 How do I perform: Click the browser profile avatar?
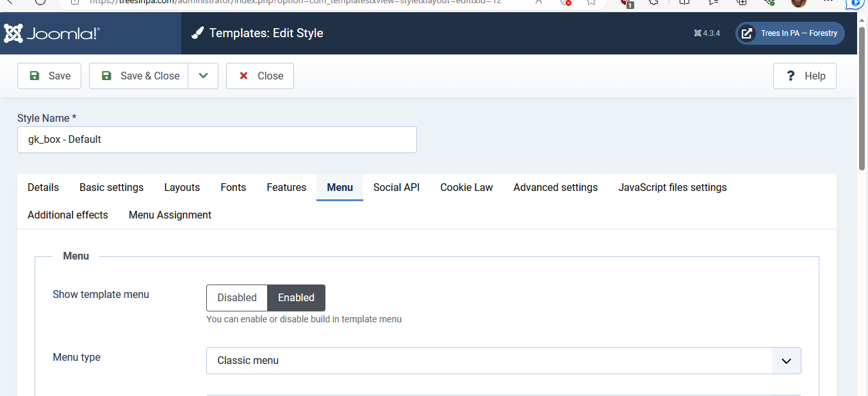pyautogui.click(x=799, y=2)
